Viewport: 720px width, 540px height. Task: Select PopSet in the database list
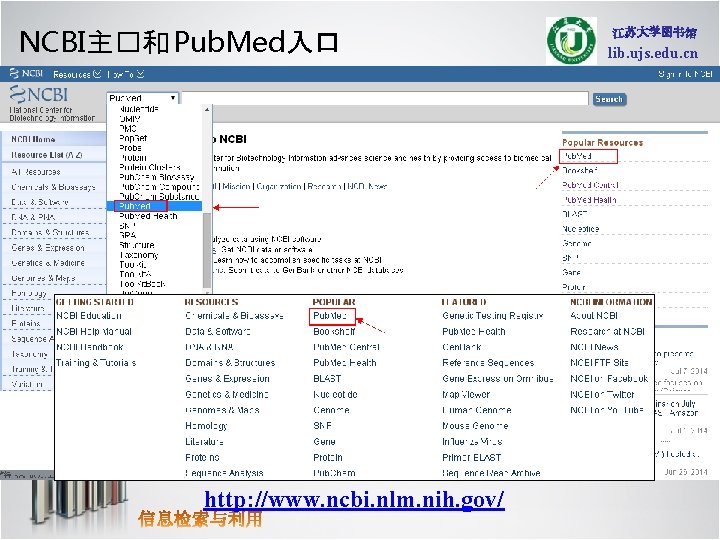(x=133, y=138)
